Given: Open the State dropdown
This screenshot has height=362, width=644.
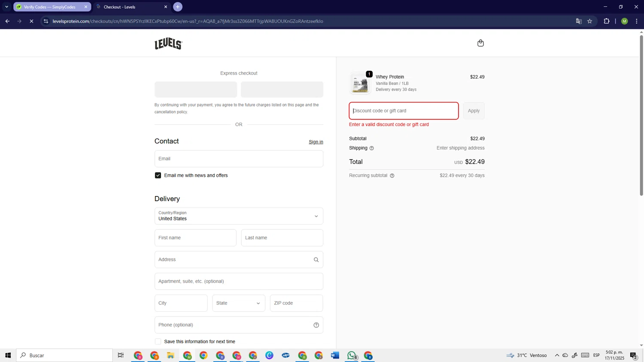Looking at the screenshot, I should pyautogui.click(x=239, y=303).
